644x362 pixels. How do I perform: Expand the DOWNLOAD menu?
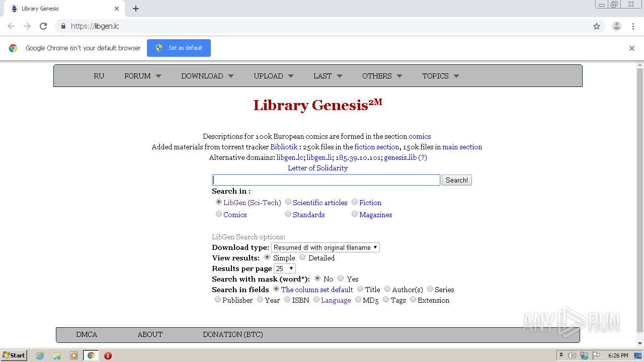point(207,76)
